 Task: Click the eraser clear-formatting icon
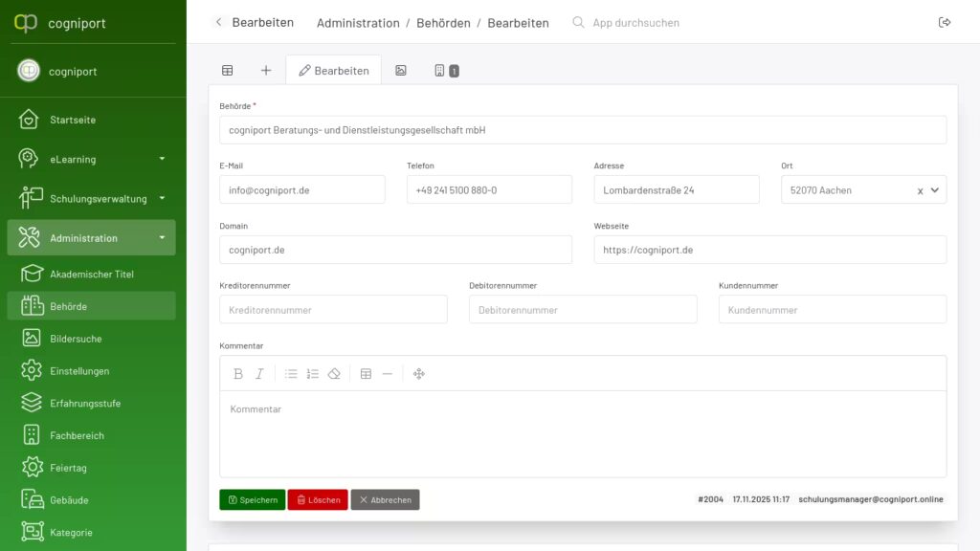(334, 374)
